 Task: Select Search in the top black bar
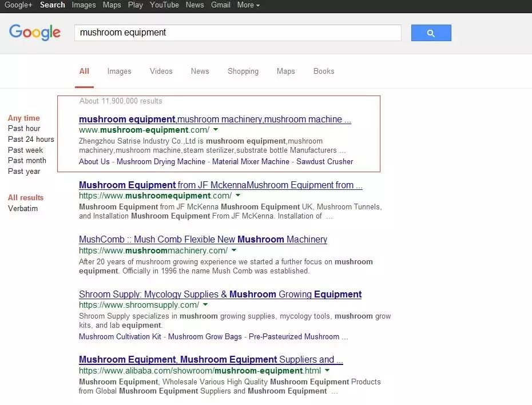[52, 5]
